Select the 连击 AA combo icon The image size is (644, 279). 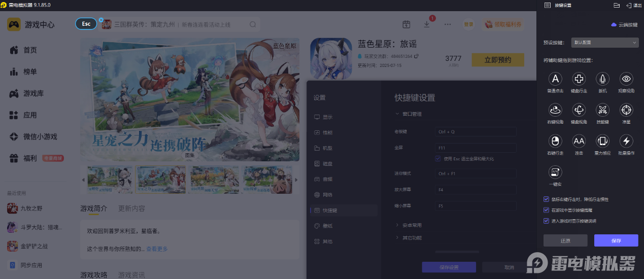[579, 141]
